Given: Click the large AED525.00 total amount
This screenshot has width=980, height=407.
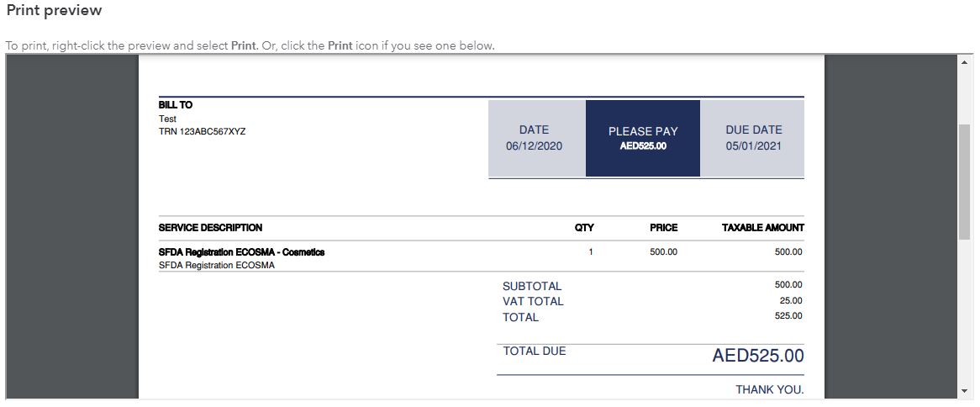Looking at the screenshot, I should click(757, 356).
